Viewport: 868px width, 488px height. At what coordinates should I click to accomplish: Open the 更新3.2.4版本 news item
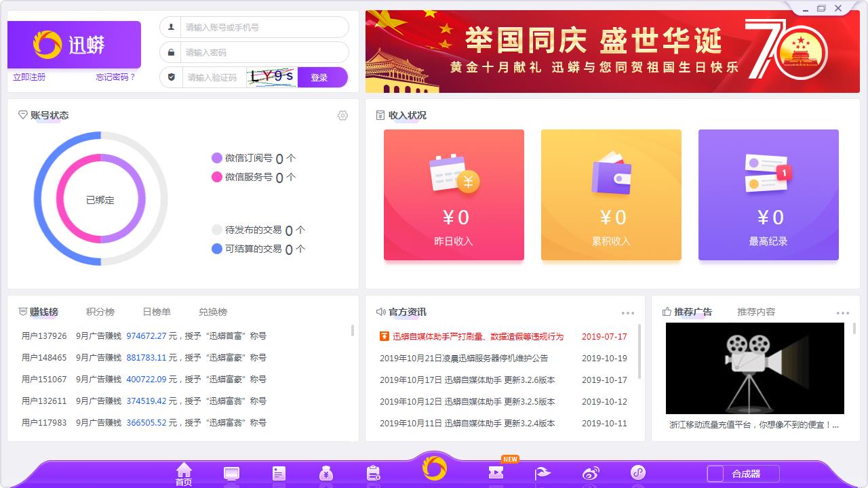(467, 423)
